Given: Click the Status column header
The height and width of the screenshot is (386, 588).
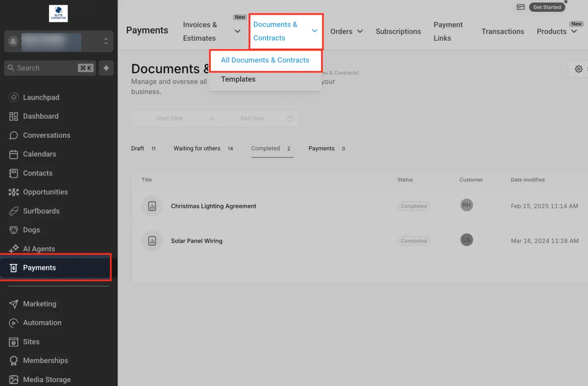Looking at the screenshot, I should [405, 180].
